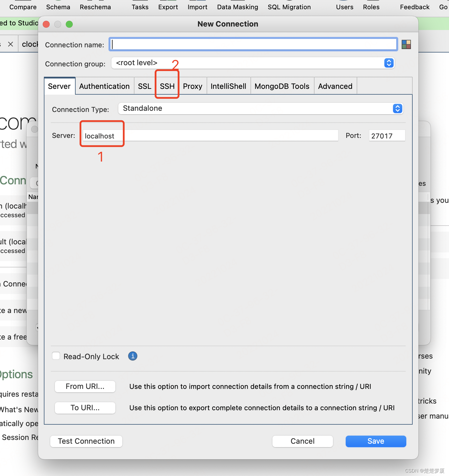Open the MongoDB Tools tab

pyautogui.click(x=282, y=86)
